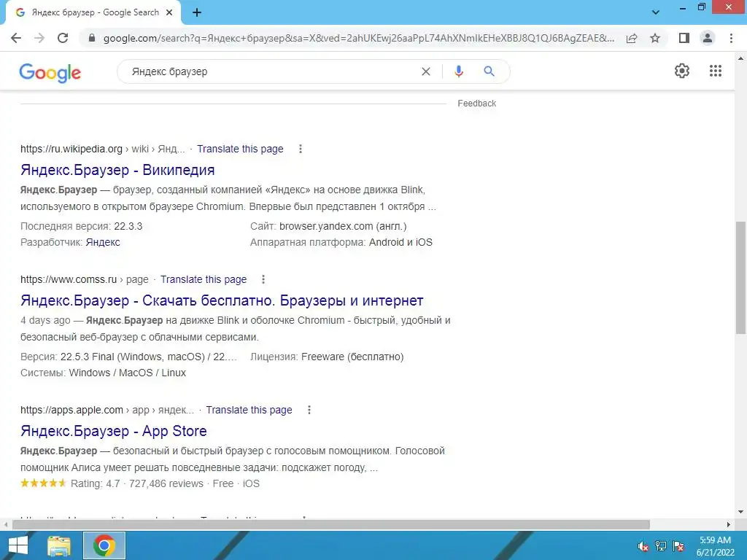
Task: Open Chrome's three-dot menu
Action: (731, 38)
